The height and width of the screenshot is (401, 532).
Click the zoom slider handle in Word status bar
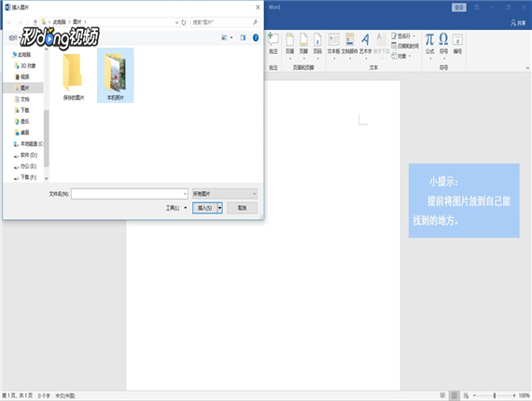[x=495, y=395]
